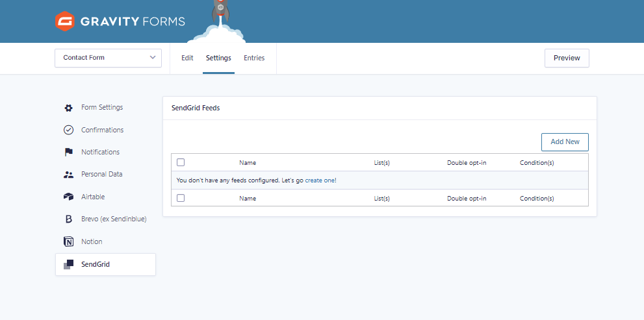The height and width of the screenshot is (320, 644).
Task: Select the Settings tab
Action: (218, 58)
